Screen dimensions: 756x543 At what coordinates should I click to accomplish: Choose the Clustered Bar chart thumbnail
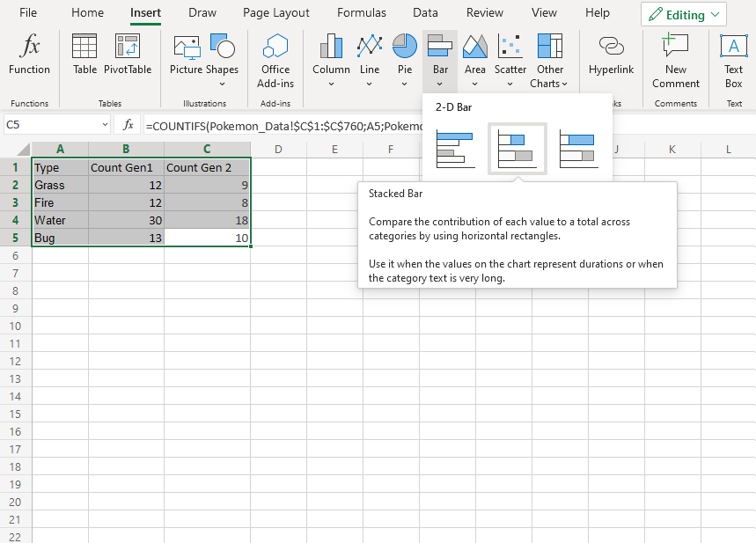(455, 150)
